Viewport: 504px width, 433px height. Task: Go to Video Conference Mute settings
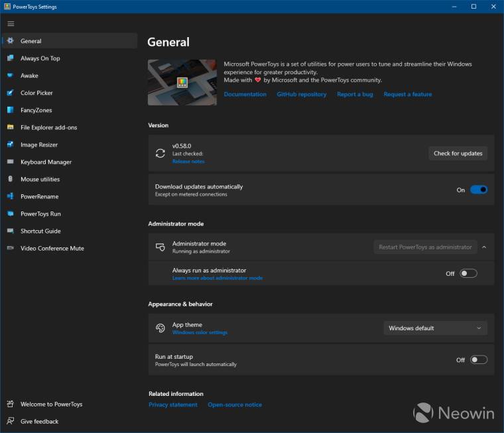click(x=52, y=248)
